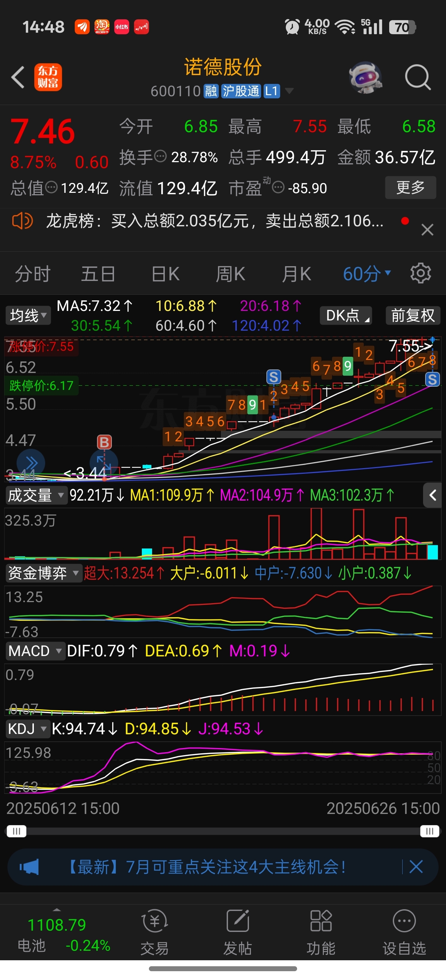The image size is (446, 980).
Task: Tap the 更多 button
Action: (x=411, y=187)
